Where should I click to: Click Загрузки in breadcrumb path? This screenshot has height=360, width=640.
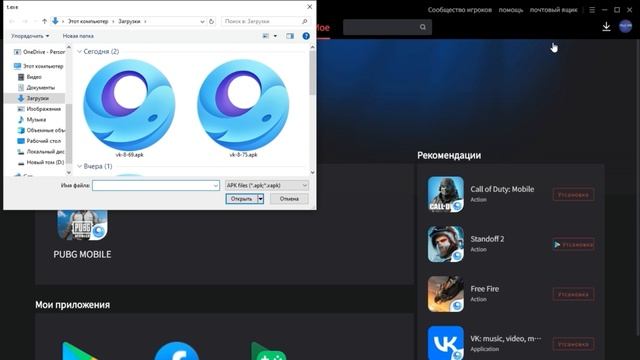(x=129, y=21)
